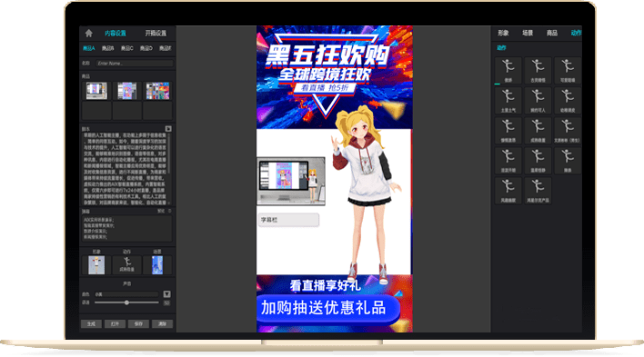Select the monitor product image on canvas
Image resolution: width=644 pixels, height=357 pixels.
(x=291, y=181)
